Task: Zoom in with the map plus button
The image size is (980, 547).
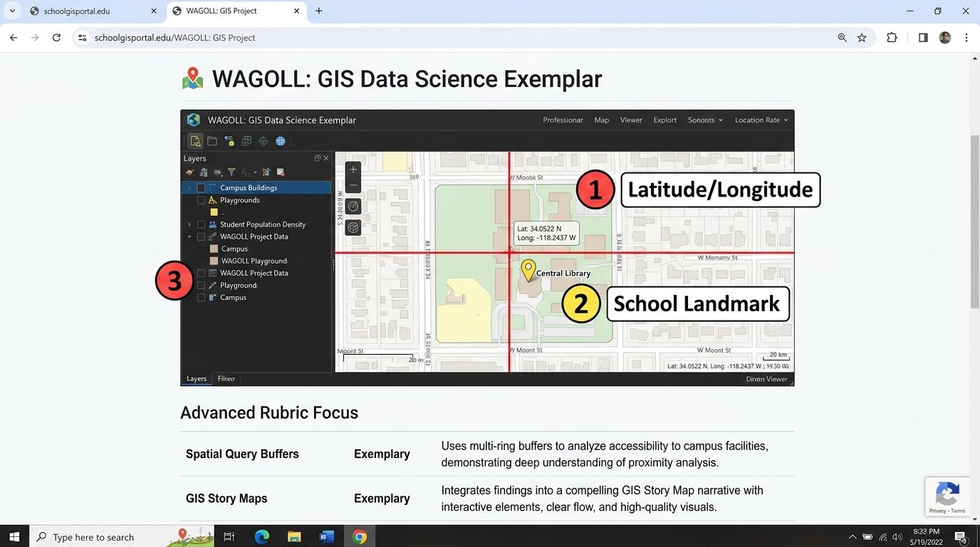Action: [353, 170]
